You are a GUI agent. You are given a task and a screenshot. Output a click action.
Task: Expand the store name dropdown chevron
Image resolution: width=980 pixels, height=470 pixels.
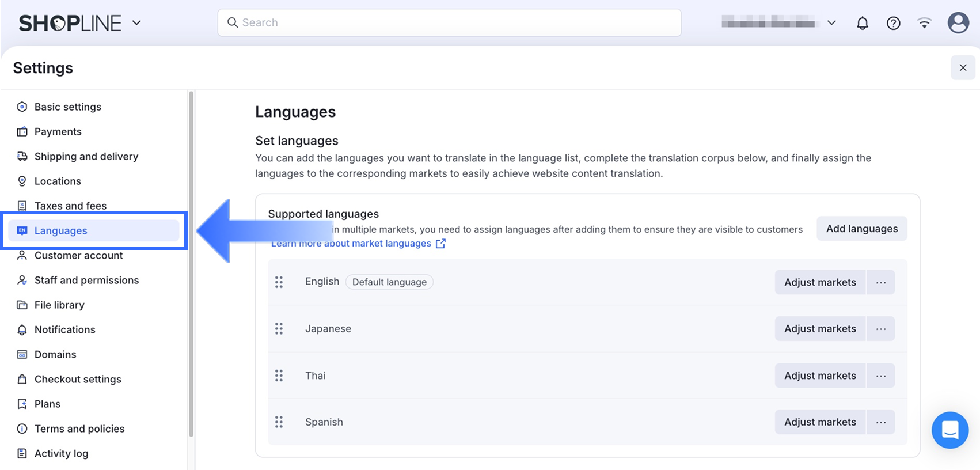coord(831,23)
